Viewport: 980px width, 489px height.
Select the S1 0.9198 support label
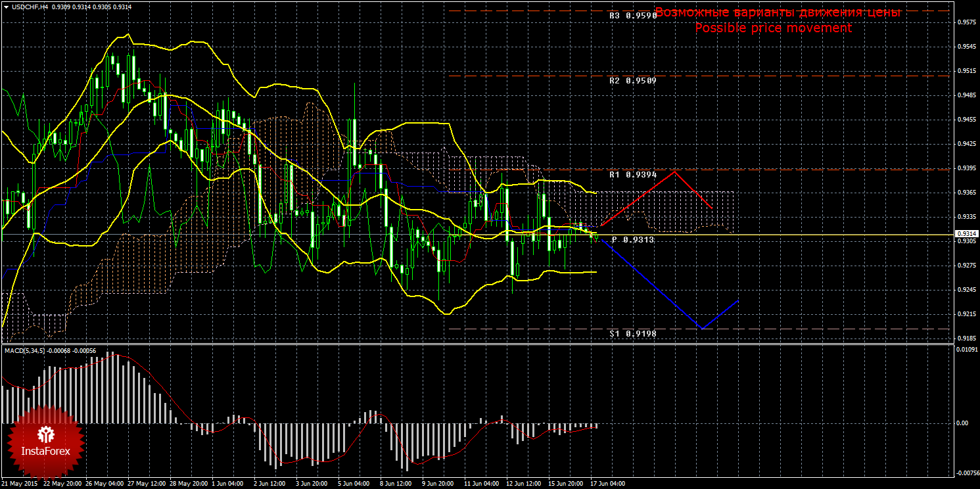[x=632, y=334]
